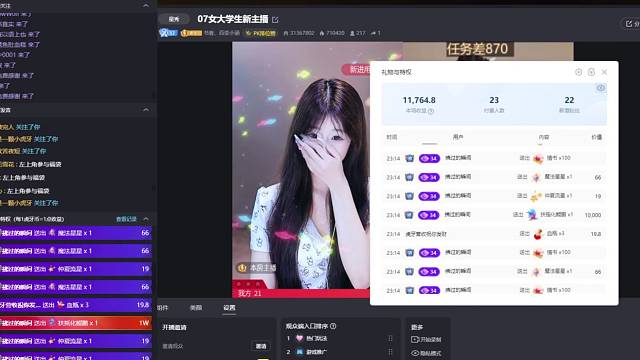Viewport: 640px width, 360px height.
Task: Click the drag handle on the 热门玩法 row
Action: pos(390,338)
